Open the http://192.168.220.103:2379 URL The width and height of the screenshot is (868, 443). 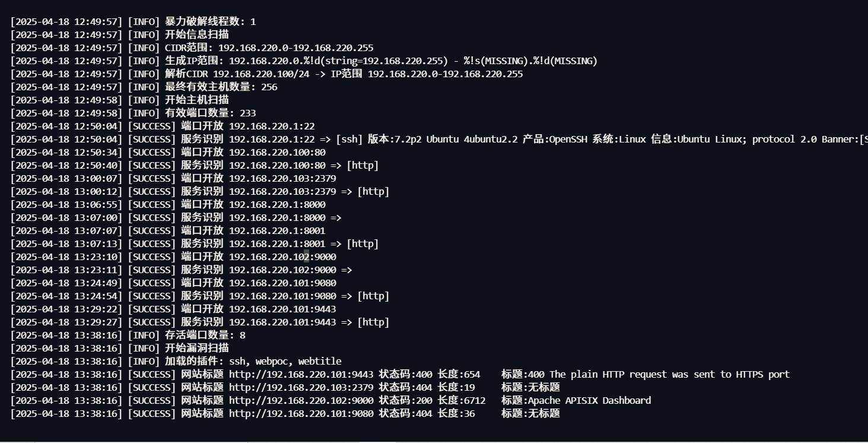(x=301, y=387)
